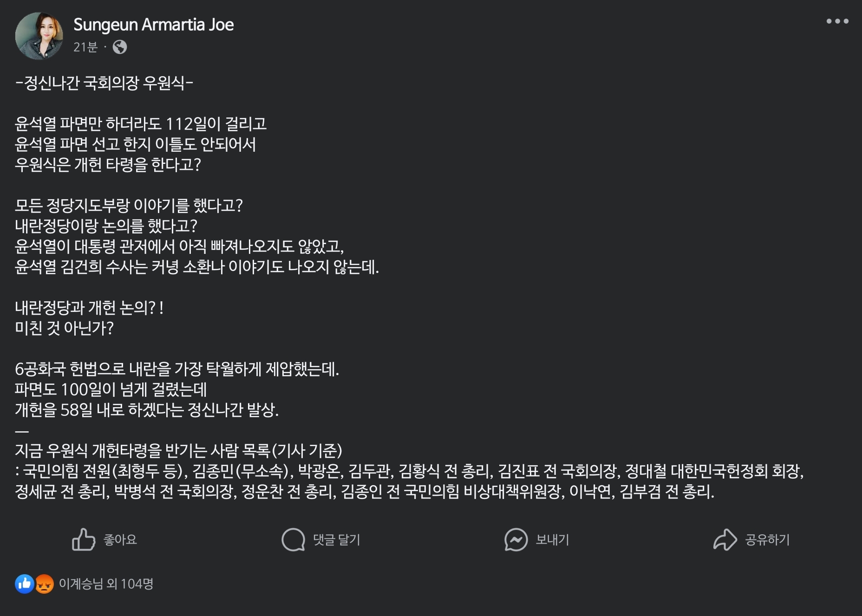Click the angry reaction emoji
This screenshot has width=862, height=616.
pos(45,584)
